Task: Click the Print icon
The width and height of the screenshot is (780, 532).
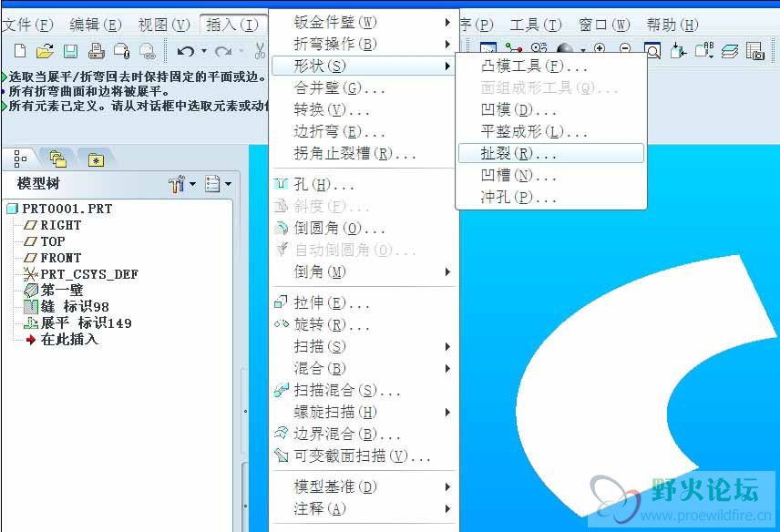Action: [x=96, y=52]
